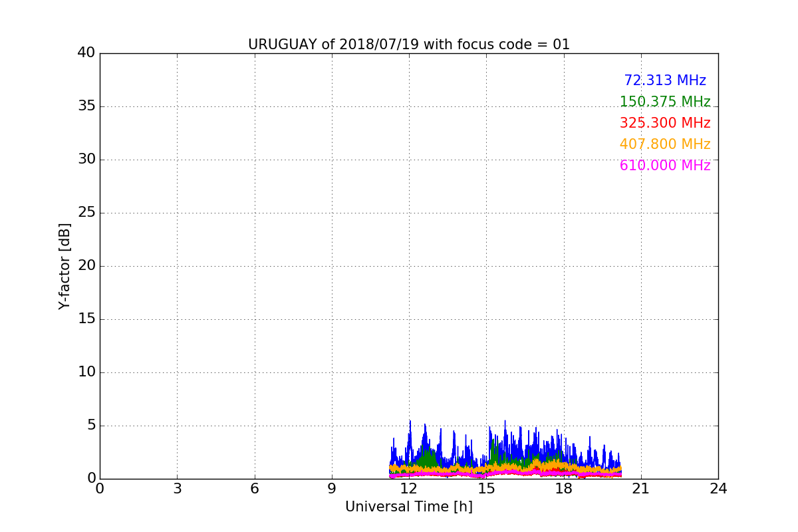This screenshot has width=798, height=532.
Task: Click y-axis tick label 35
Action: [x=86, y=106]
